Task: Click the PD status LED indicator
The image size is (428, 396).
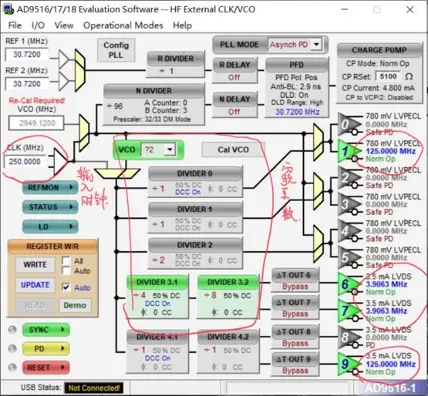Action: pos(12,349)
